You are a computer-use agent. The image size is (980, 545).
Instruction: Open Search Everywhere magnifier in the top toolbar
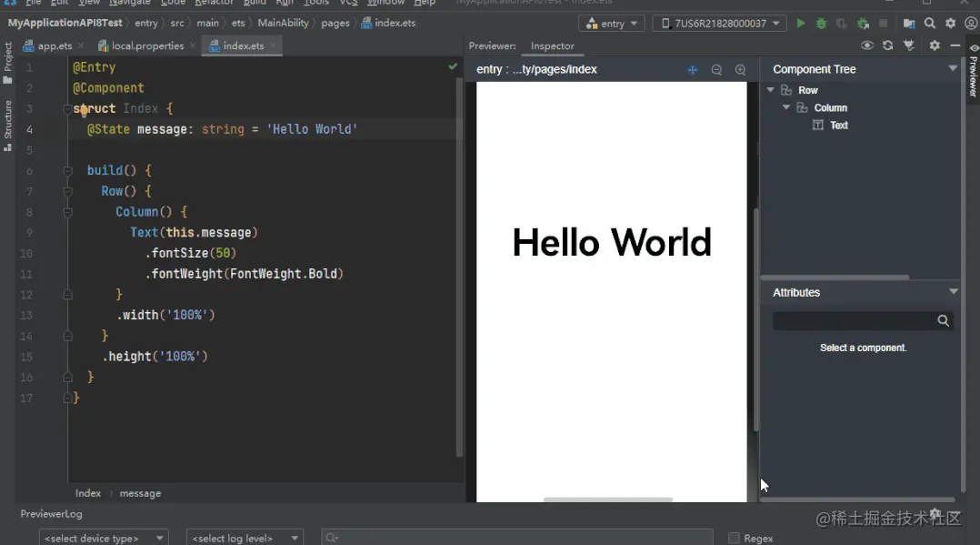coord(929,24)
